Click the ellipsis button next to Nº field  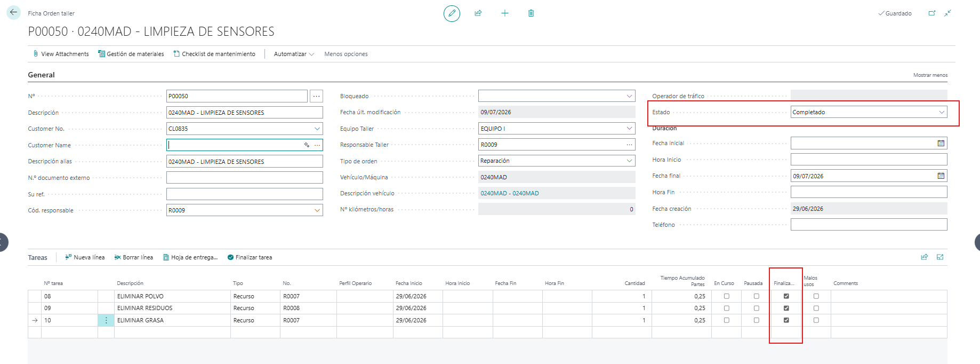(x=317, y=96)
